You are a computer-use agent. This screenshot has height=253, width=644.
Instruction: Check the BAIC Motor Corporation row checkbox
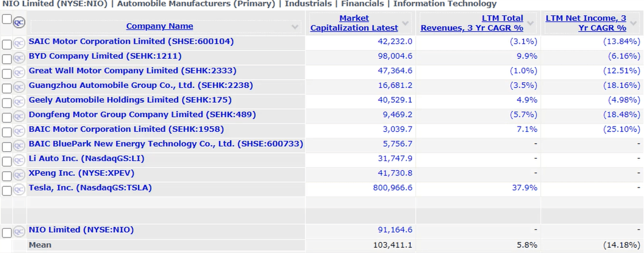tap(7, 132)
